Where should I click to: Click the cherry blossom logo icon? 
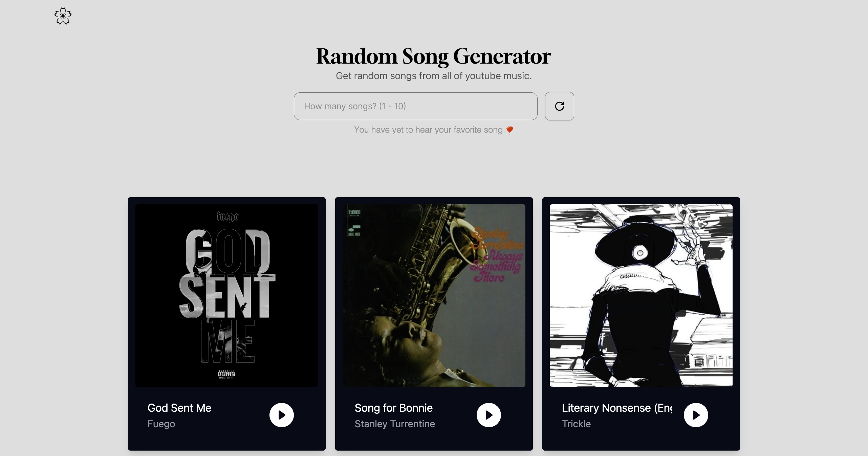(x=63, y=16)
